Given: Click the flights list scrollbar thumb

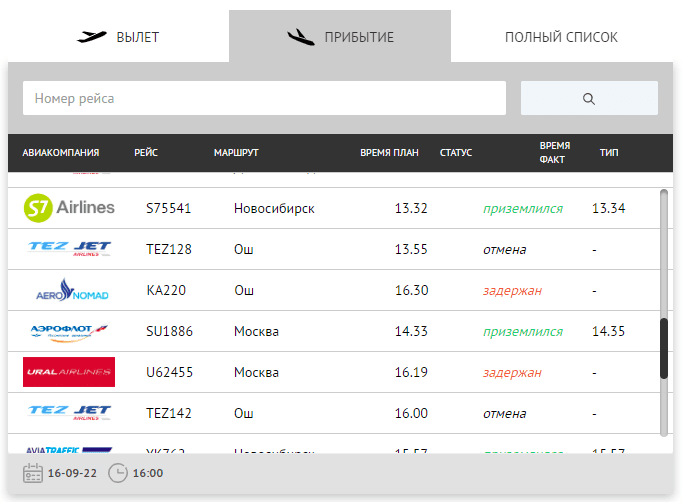Looking at the screenshot, I should 664,348.
